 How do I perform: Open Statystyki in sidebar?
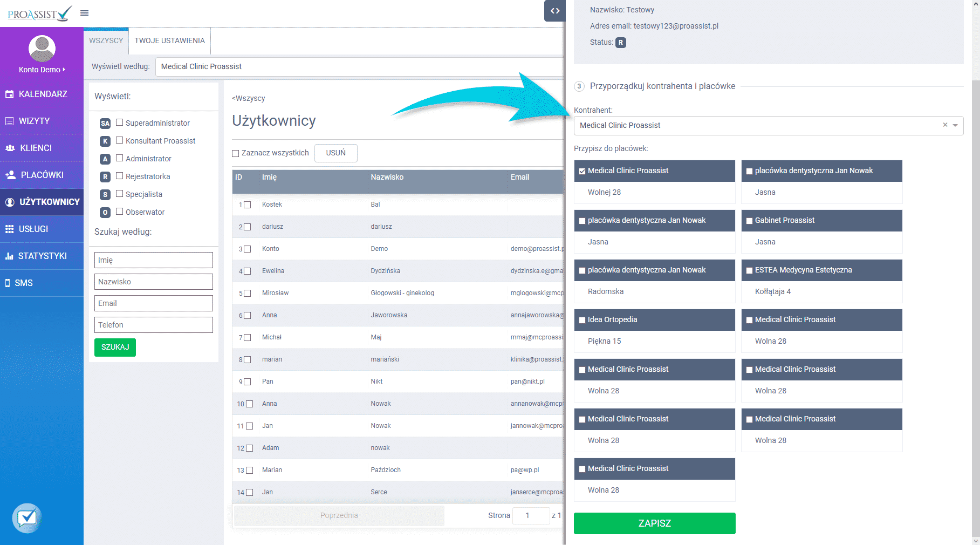click(42, 256)
